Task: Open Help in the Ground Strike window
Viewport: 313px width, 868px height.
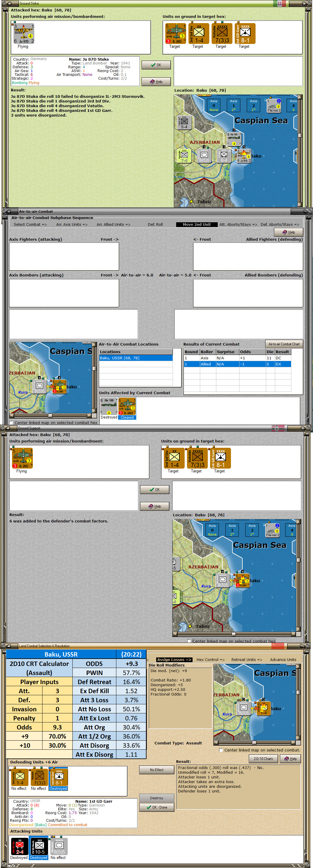Action: point(156,81)
